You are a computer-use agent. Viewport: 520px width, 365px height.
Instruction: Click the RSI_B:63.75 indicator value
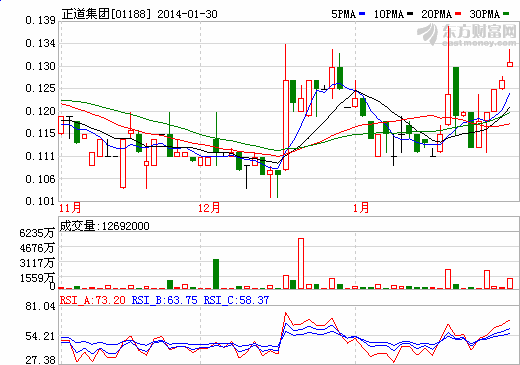pos(165,300)
